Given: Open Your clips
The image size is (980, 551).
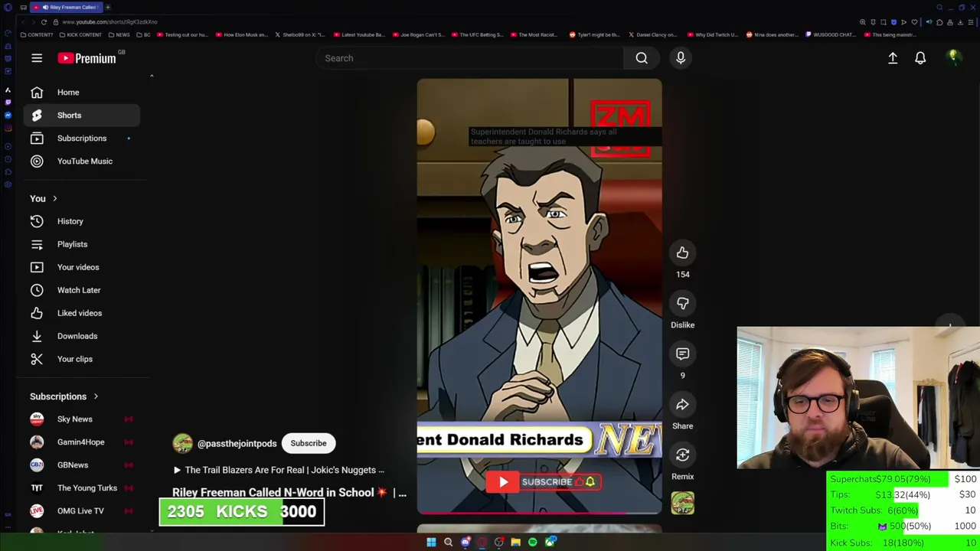Looking at the screenshot, I should (82, 359).
